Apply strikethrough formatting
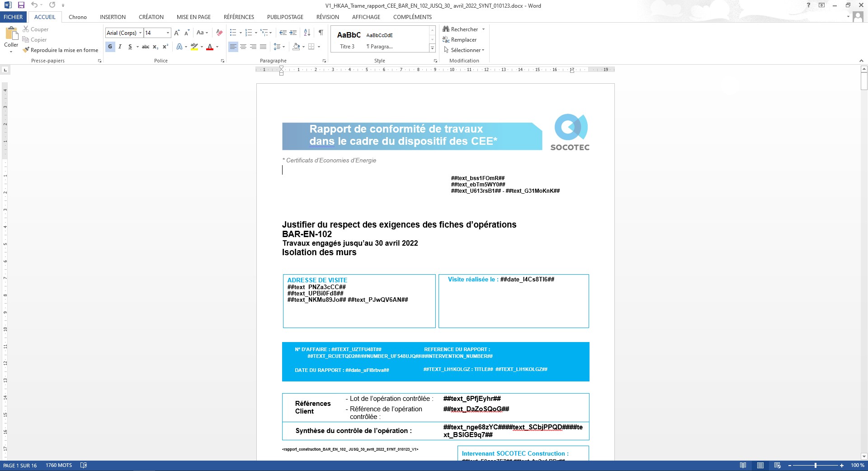 pyautogui.click(x=146, y=47)
